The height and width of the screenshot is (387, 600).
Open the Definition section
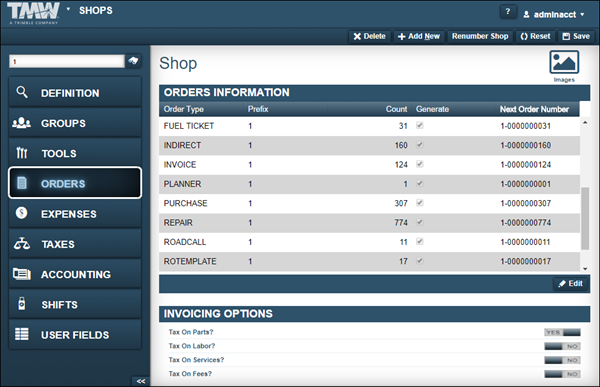pyautogui.click(x=75, y=92)
